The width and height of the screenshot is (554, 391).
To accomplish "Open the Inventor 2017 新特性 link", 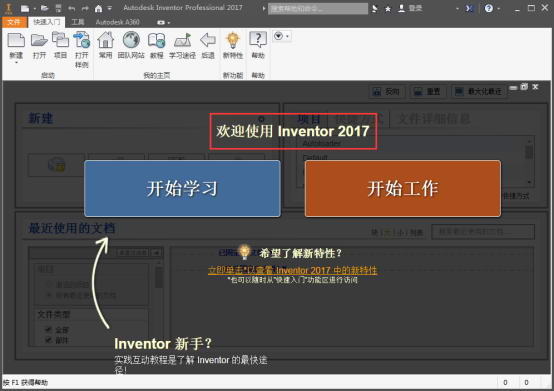I will [x=293, y=271].
